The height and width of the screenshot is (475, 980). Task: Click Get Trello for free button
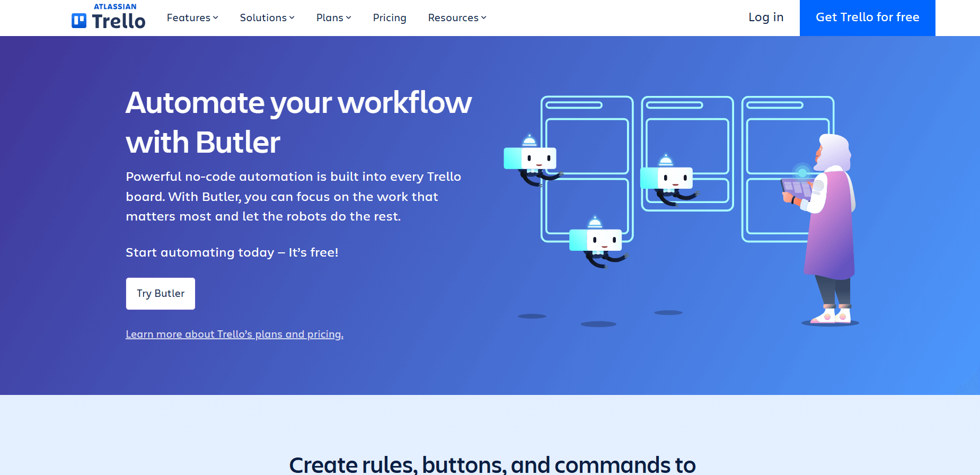867,17
